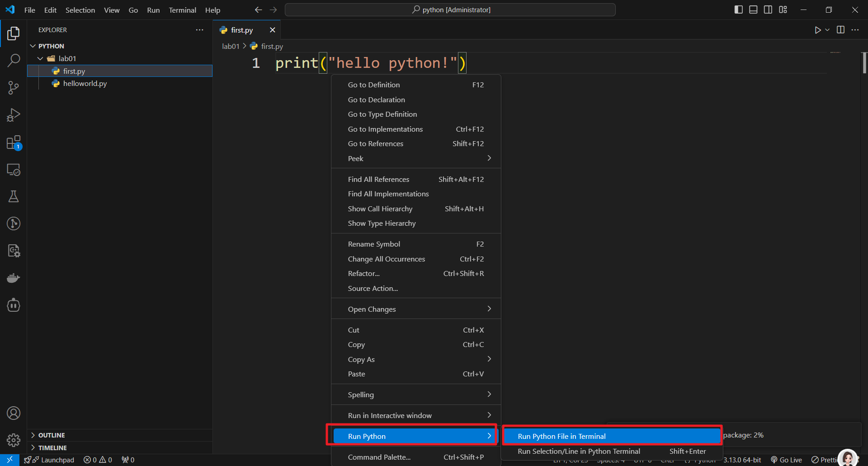Toggle Primary Side Bar visibility
Viewport: 868px width, 466px height.
(739, 10)
